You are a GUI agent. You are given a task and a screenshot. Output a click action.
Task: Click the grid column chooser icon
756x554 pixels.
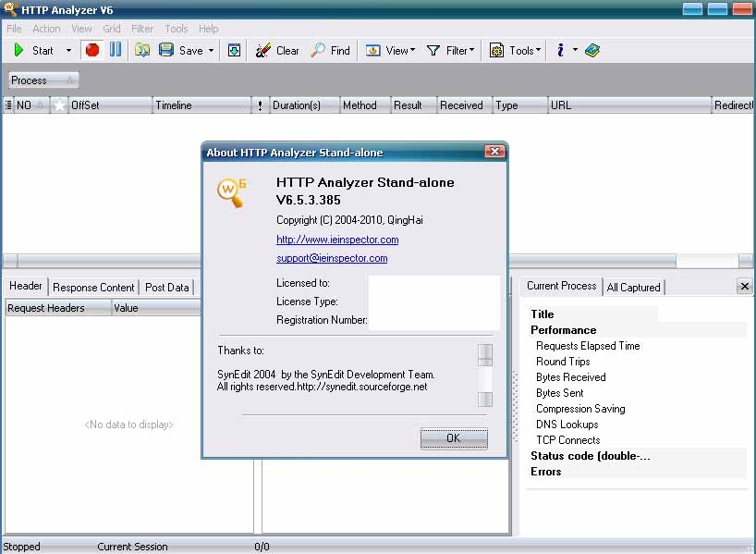(8, 105)
